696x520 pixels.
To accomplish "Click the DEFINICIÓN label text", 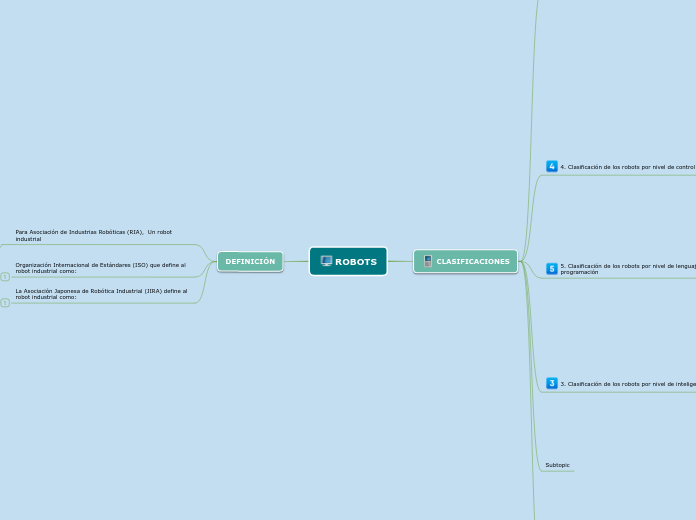I will pyautogui.click(x=250, y=261).
